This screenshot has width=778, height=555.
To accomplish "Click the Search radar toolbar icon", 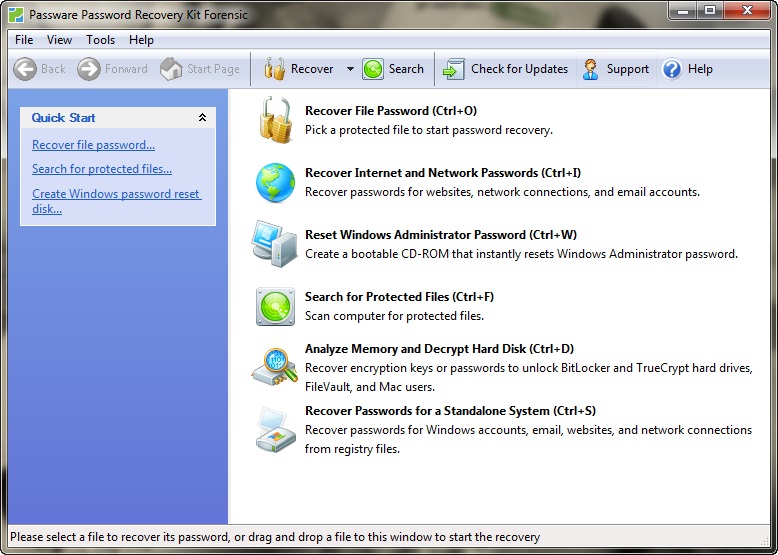I will point(373,69).
